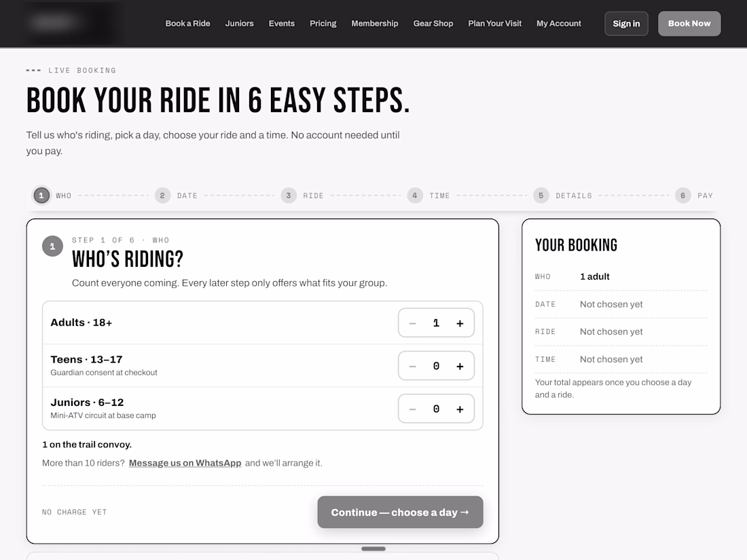Screen dimensions: 747x560
Task: Reduce Juniors count with minus icon
Action: point(413,409)
